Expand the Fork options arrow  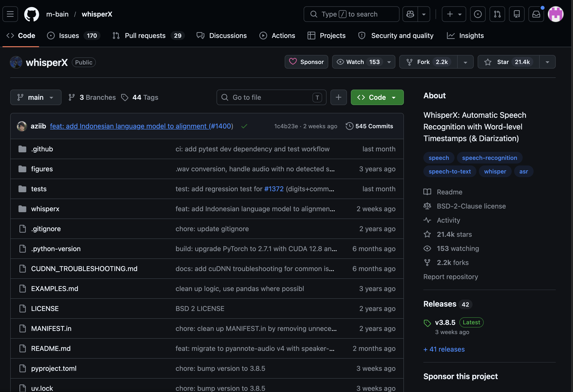(465, 62)
